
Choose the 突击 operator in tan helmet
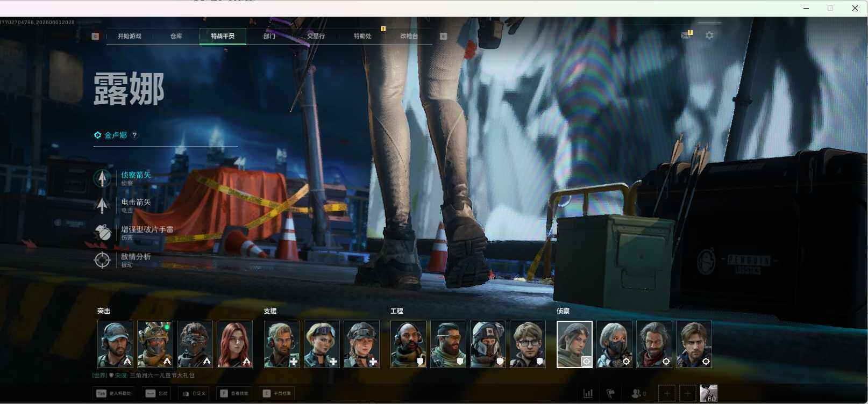tap(155, 344)
